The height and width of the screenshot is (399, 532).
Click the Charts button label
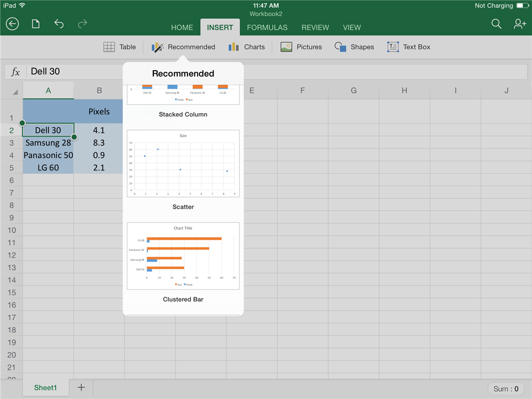click(255, 47)
